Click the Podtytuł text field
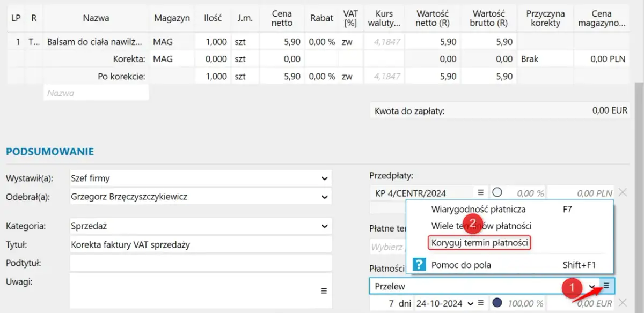The width and height of the screenshot is (644, 313). (200, 263)
